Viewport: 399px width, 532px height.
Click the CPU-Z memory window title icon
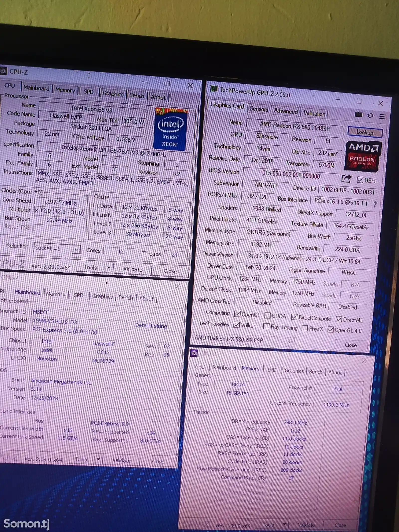pos(194,353)
